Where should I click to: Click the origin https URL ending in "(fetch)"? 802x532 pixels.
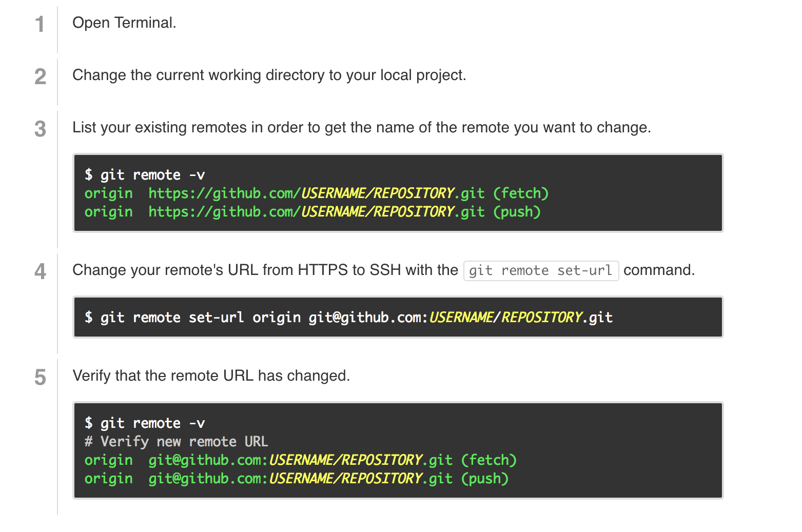(x=317, y=193)
